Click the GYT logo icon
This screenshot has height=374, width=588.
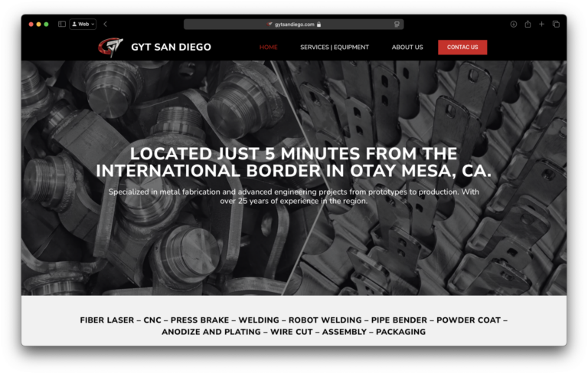coord(110,47)
